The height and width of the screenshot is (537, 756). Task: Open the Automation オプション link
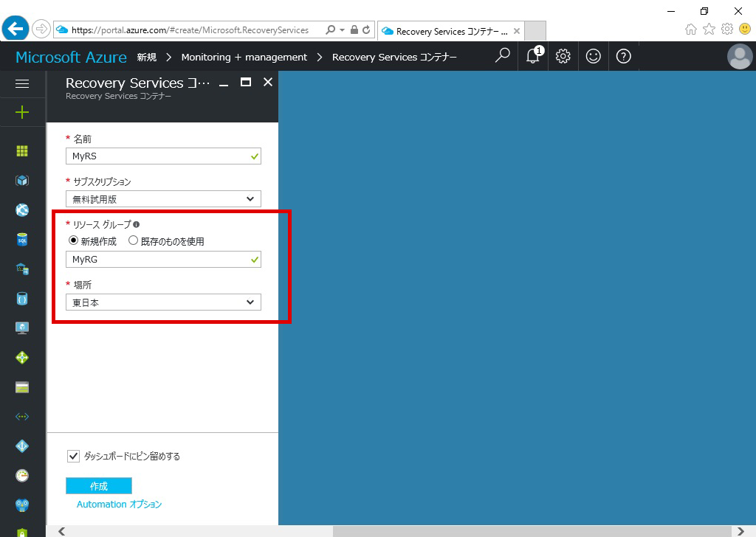coord(119,505)
